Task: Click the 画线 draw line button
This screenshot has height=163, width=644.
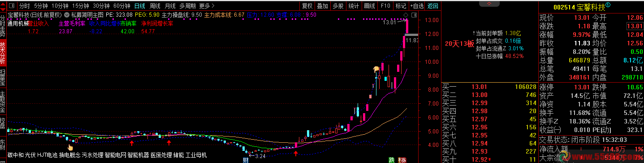Action: tap(370, 6)
